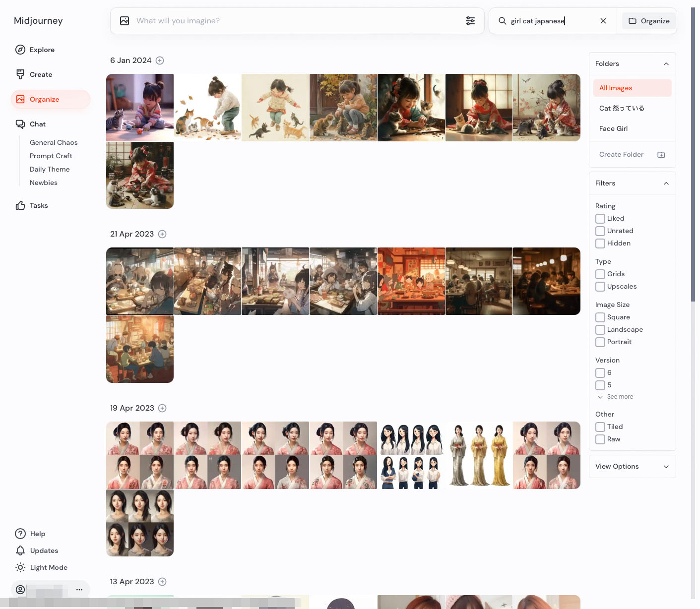Check the Portrait image size filter
The height and width of the screenshot is (609, 700).
coord(600,342)
